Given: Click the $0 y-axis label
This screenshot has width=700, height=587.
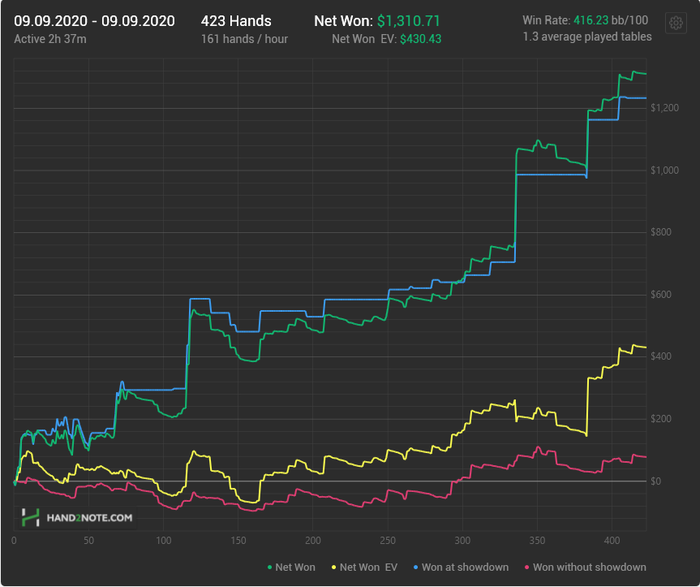Looking at the screenshot, I should coord(655,481).
